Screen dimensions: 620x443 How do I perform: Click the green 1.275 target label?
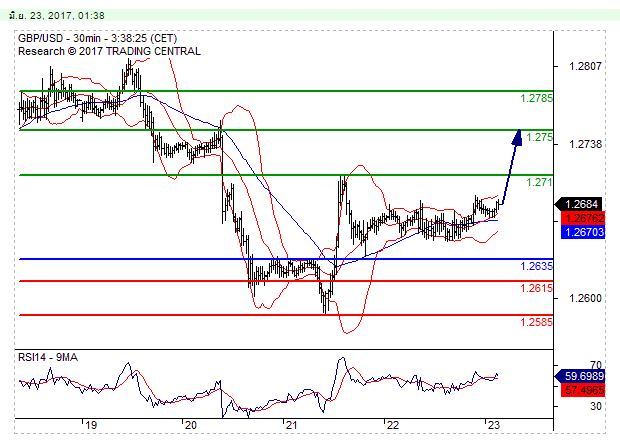coord(539,137)
